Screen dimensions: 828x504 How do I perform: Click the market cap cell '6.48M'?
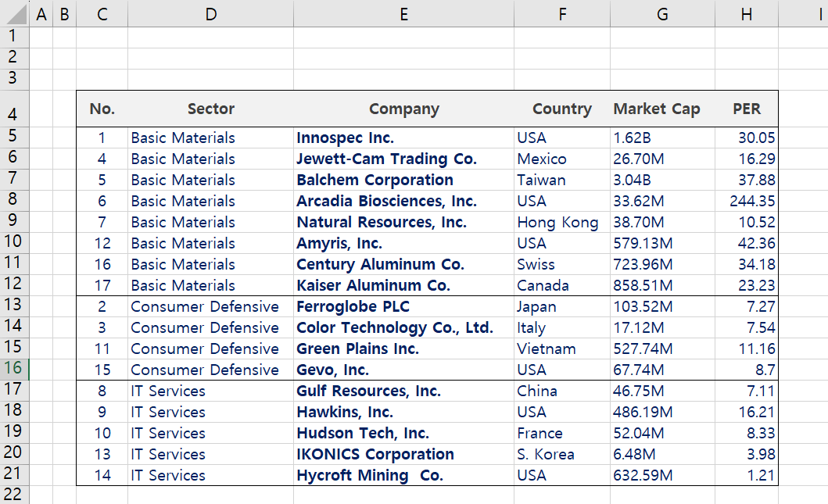662,455
